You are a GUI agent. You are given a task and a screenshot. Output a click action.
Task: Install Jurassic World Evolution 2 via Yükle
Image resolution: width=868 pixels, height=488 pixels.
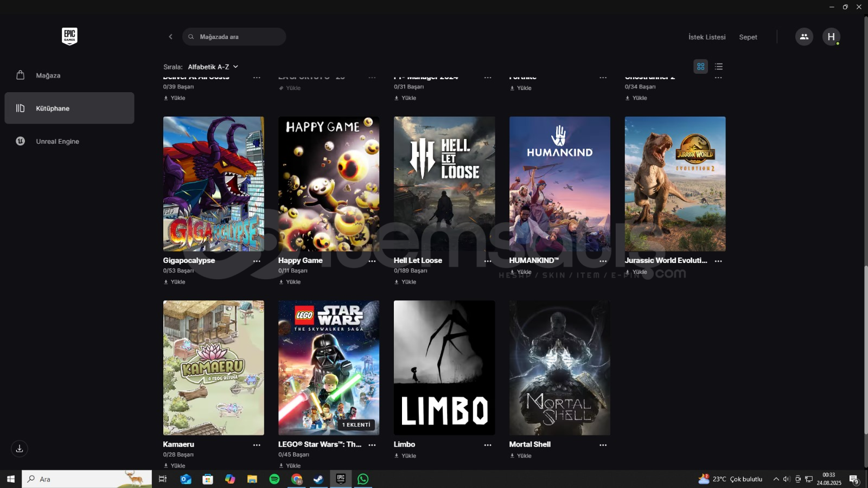pos(636,272)
